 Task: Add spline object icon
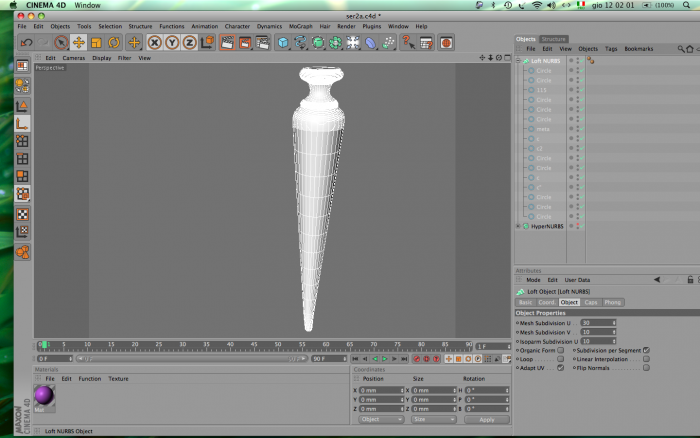300,43
